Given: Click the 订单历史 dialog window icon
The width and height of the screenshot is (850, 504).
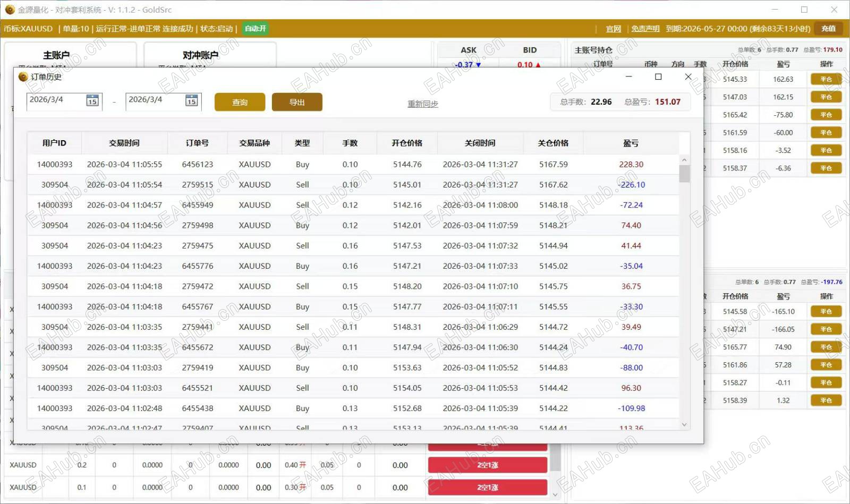Looking at the screenshot, I should pyautogui.click(x=23, y=77).
